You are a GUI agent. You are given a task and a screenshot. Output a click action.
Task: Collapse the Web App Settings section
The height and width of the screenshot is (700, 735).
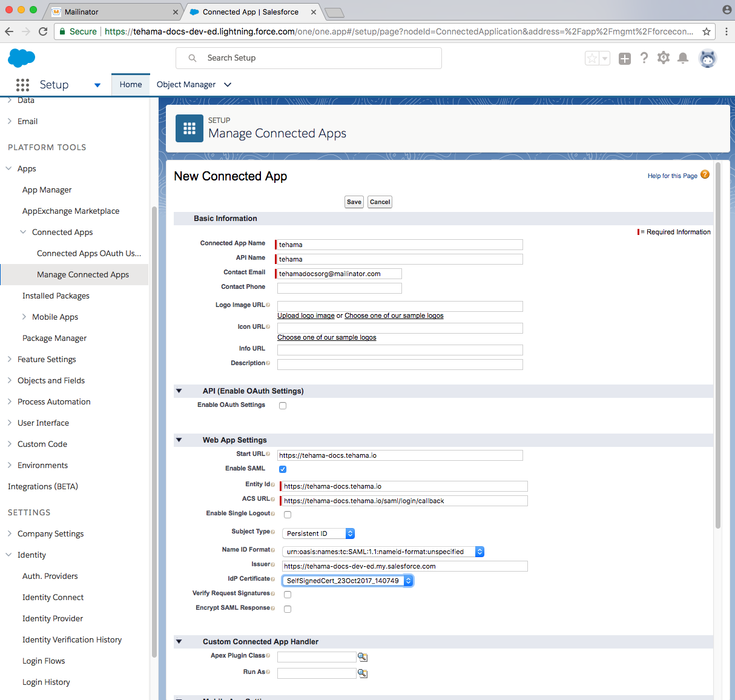[179, 440]
